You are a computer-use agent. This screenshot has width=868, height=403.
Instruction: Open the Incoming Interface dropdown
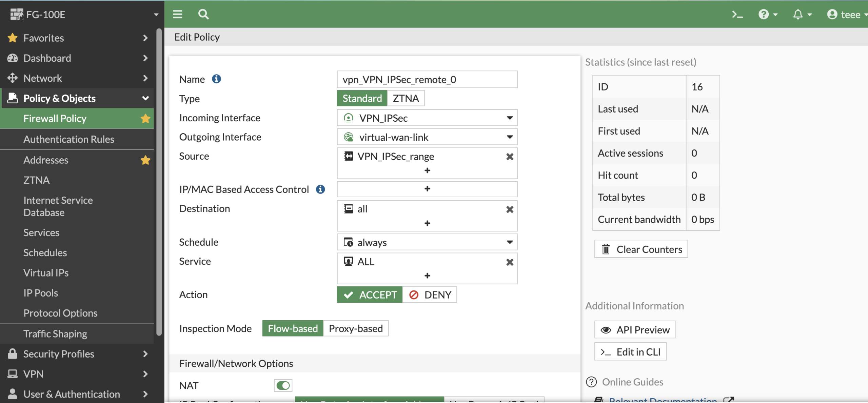point(427,118)
